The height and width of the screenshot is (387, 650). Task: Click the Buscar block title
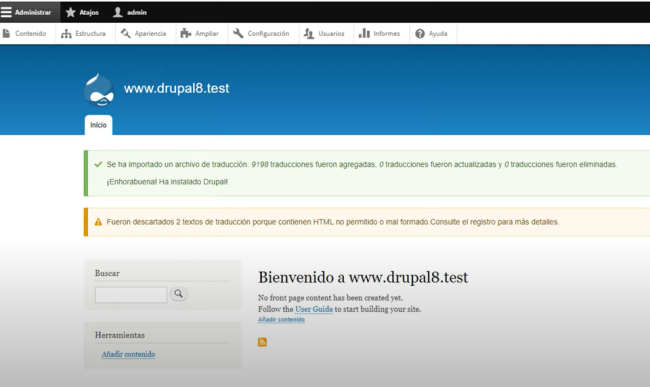point(107,273)
